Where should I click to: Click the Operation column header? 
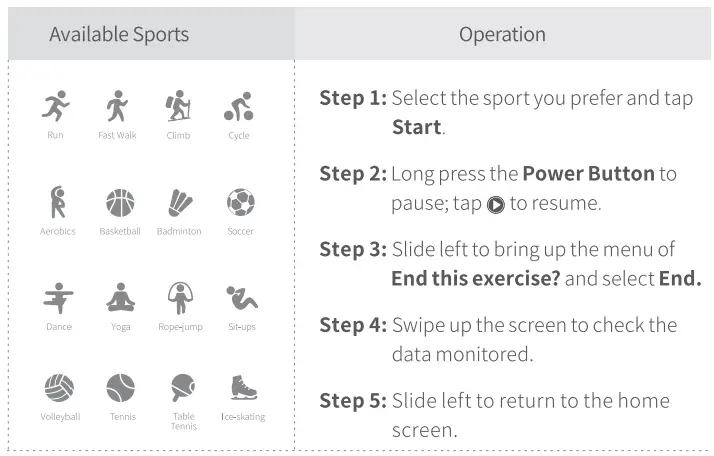click(502, 35)
